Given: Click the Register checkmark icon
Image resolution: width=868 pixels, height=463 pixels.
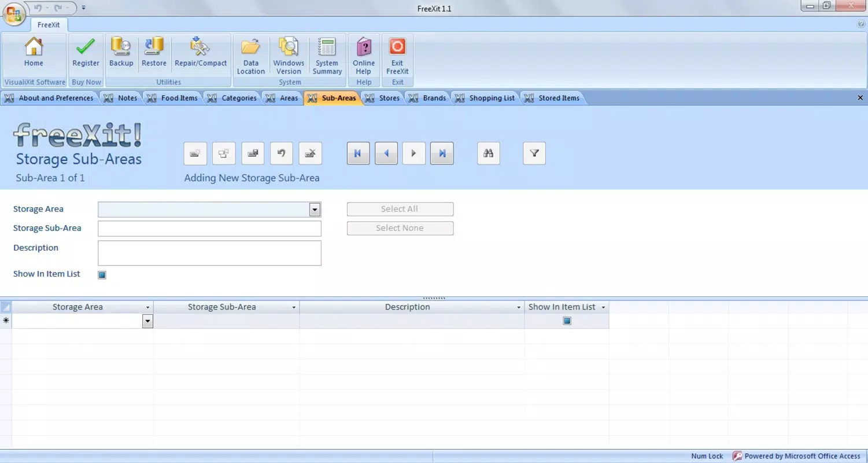Looking at the screenshot, I should pyautogui.click(x=86, y=46).
